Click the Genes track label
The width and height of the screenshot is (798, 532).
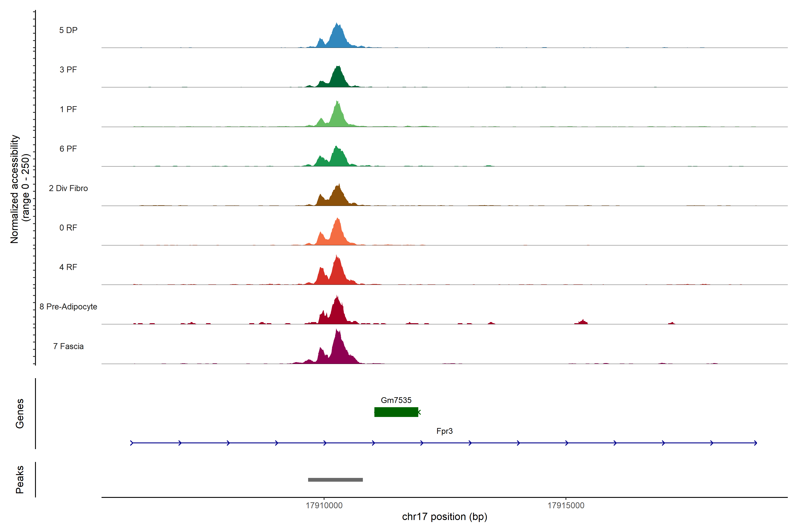pos(20,413)
